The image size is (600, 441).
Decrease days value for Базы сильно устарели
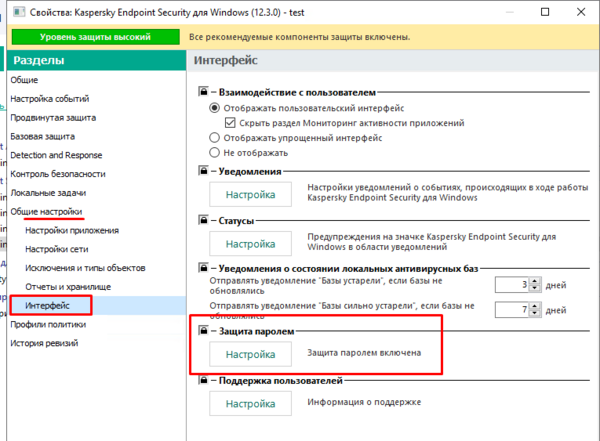[535, 313]
